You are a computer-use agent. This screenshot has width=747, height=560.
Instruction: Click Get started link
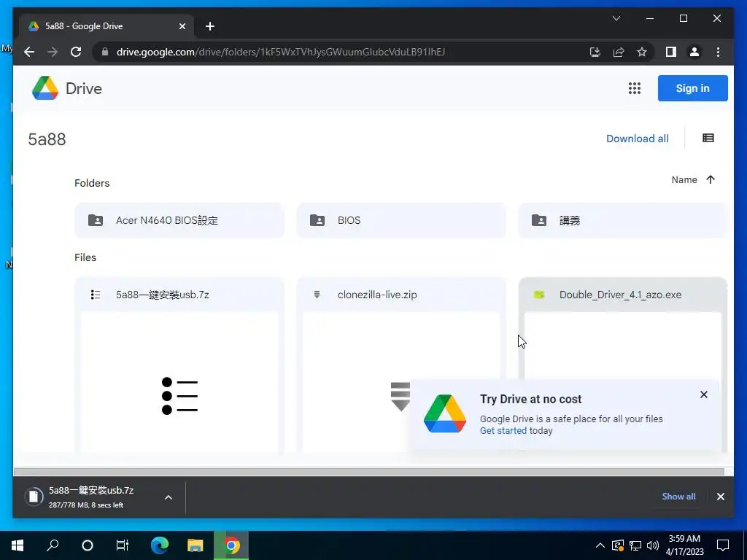tap(503, 430)
